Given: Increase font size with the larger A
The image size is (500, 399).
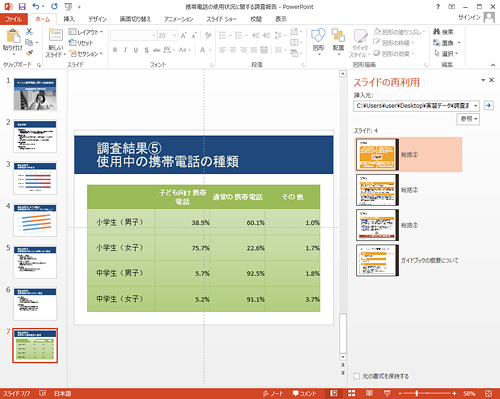Looking at the screenshot, I should [184, 35].
